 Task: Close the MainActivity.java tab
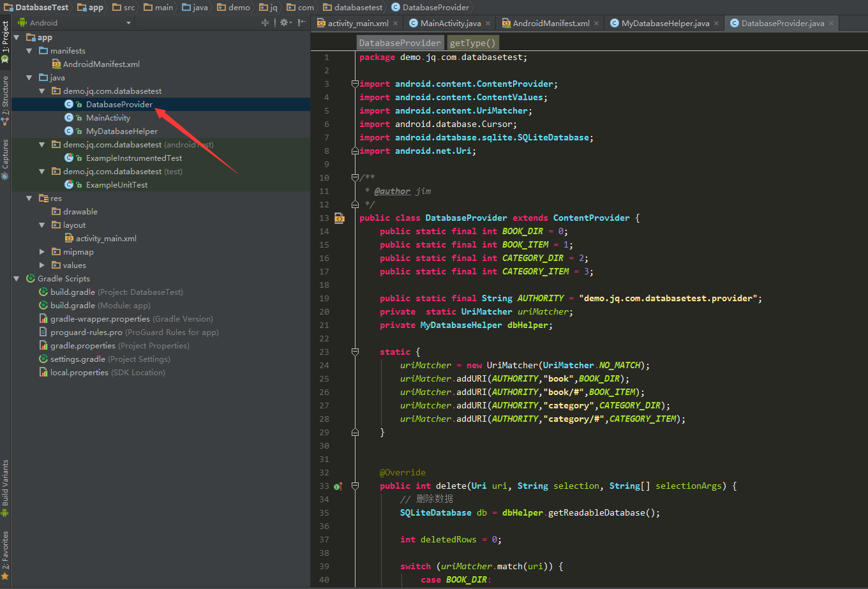488,24
